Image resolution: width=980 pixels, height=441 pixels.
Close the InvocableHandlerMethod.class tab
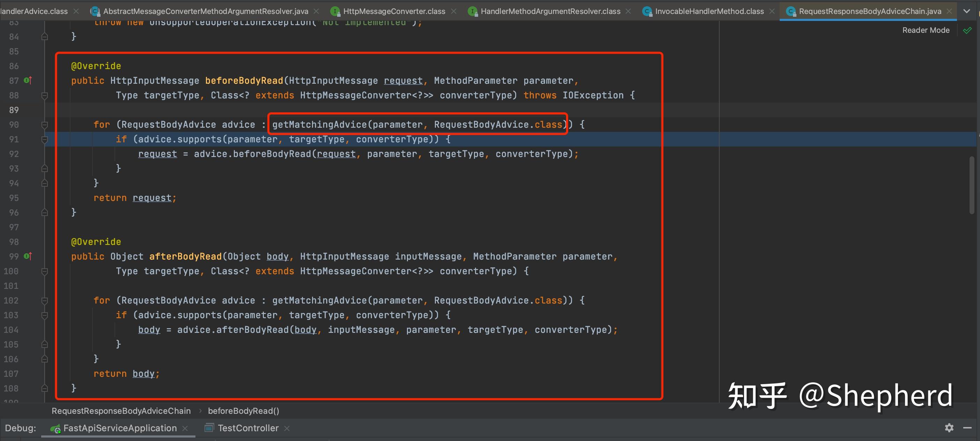pos(772,12)
